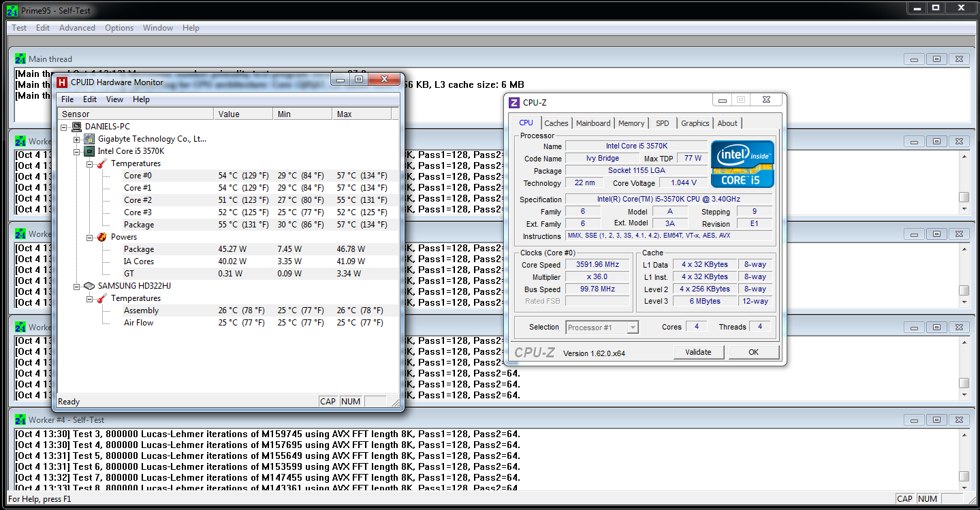Viewport: 980px width, 510px height.
Task: Switch to the Graphics tab in CPU-Z
Action: pyautogui.click(x=695, y=123)
